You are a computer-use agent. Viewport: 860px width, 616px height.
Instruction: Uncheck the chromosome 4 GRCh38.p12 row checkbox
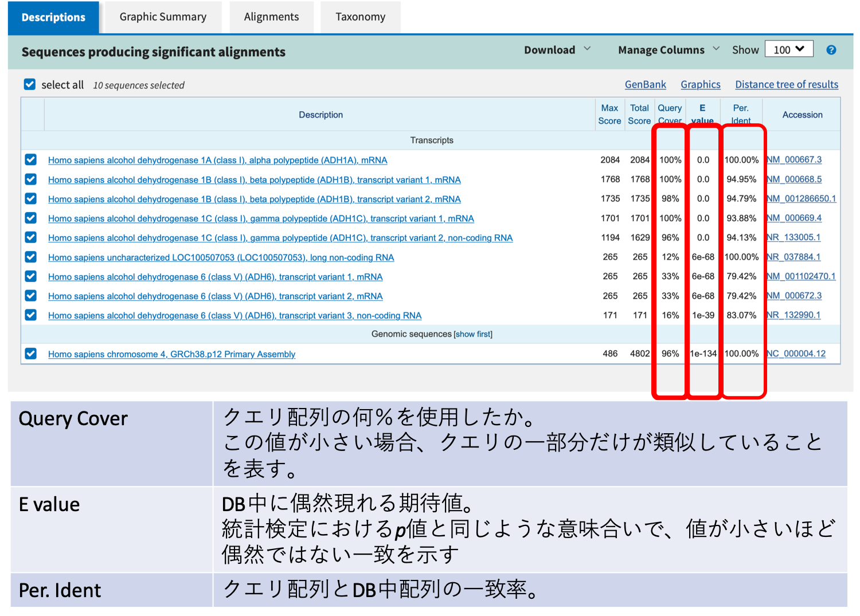click(x=31, y=354)
